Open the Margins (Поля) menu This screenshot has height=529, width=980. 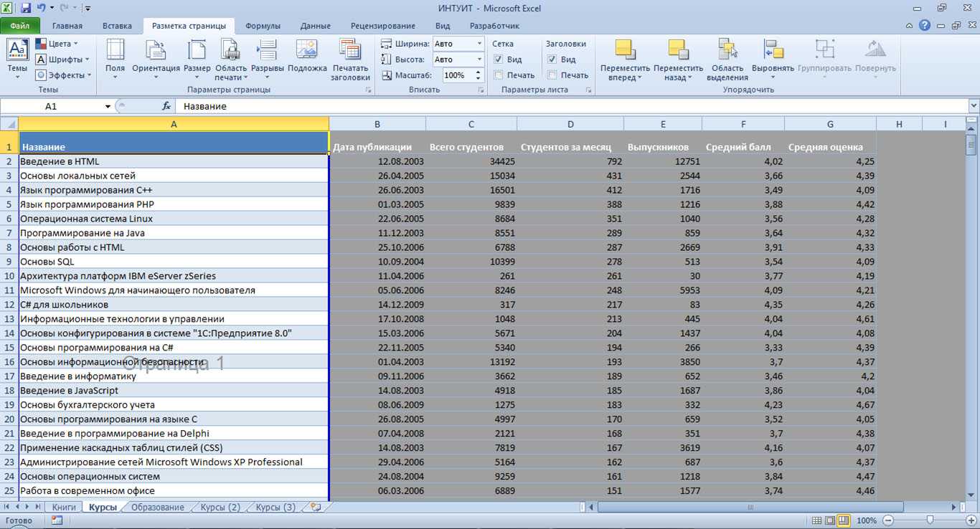click(115, 59)
